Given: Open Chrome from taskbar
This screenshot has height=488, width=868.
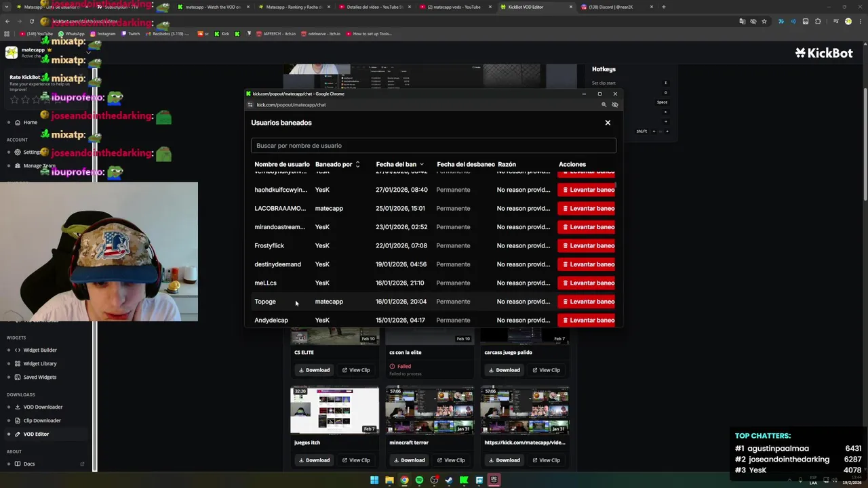Looking at the screenshot, I should pos(404,480).
